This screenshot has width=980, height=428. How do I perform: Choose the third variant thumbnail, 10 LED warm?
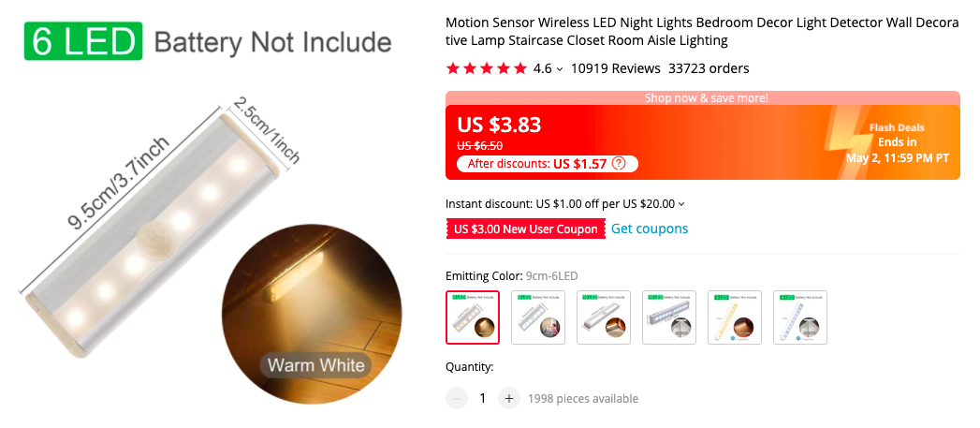point(604,317)
